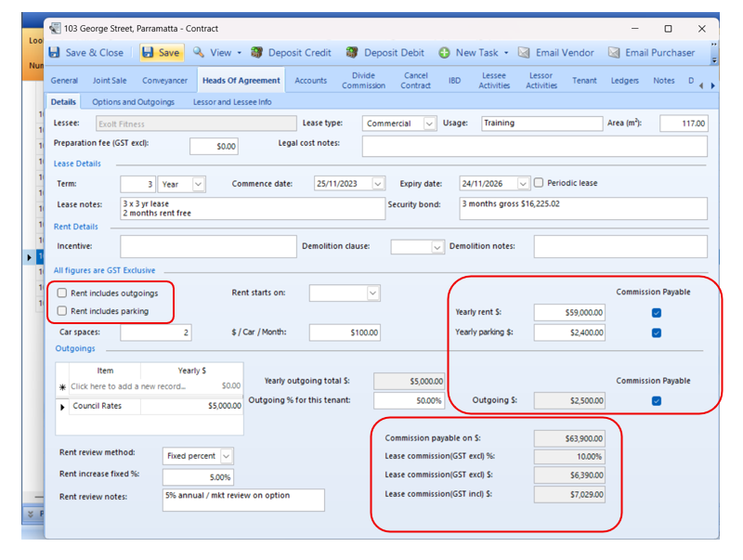Open the Conveyancer tab

coord(165,81)
